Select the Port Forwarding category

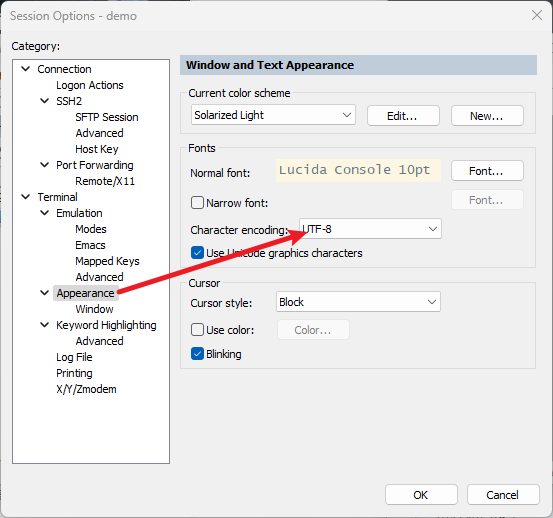(95, 165)
